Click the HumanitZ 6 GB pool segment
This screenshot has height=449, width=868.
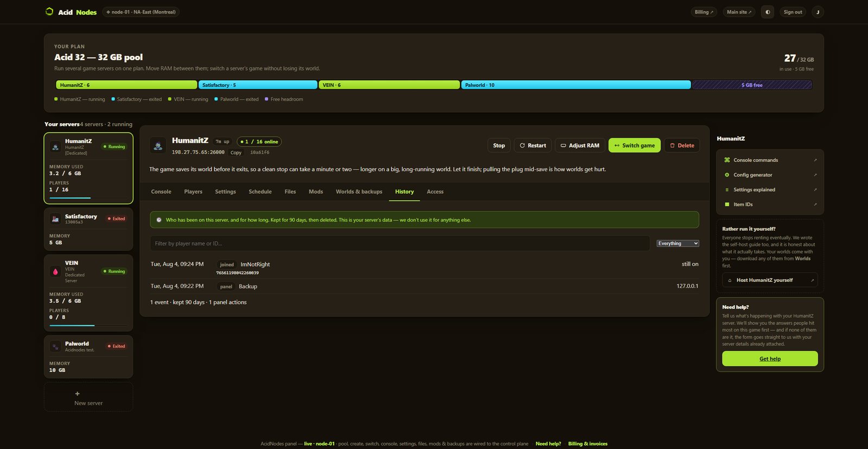click(126, 85)
